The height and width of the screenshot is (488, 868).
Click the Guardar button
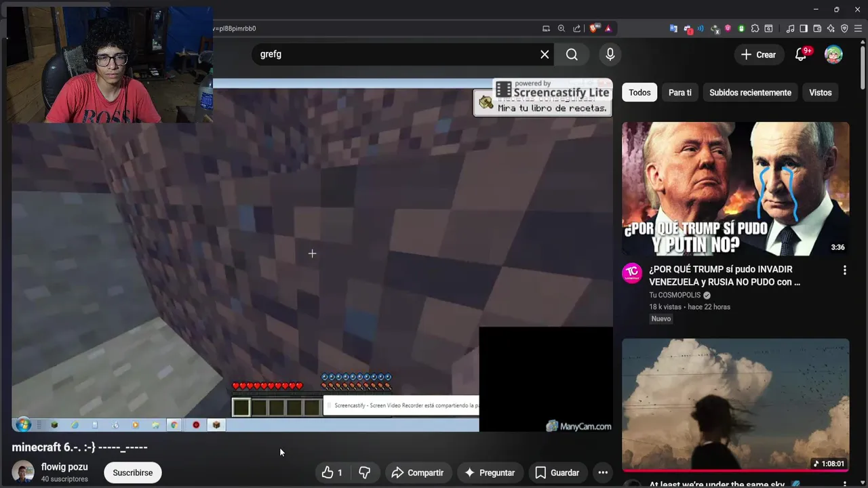tap(557, 472)
